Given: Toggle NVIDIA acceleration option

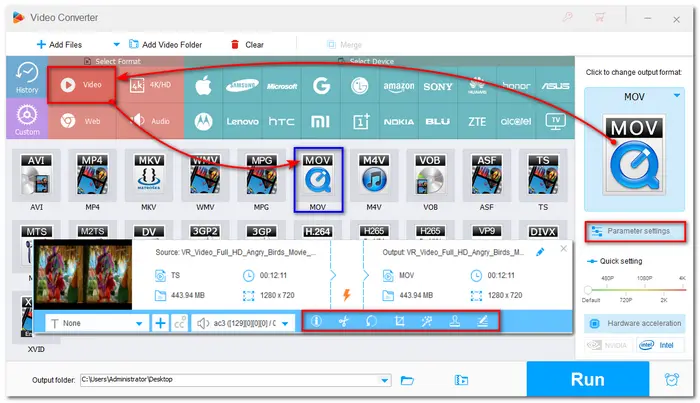Looking at the screenshot, I should tap(608, 345).
